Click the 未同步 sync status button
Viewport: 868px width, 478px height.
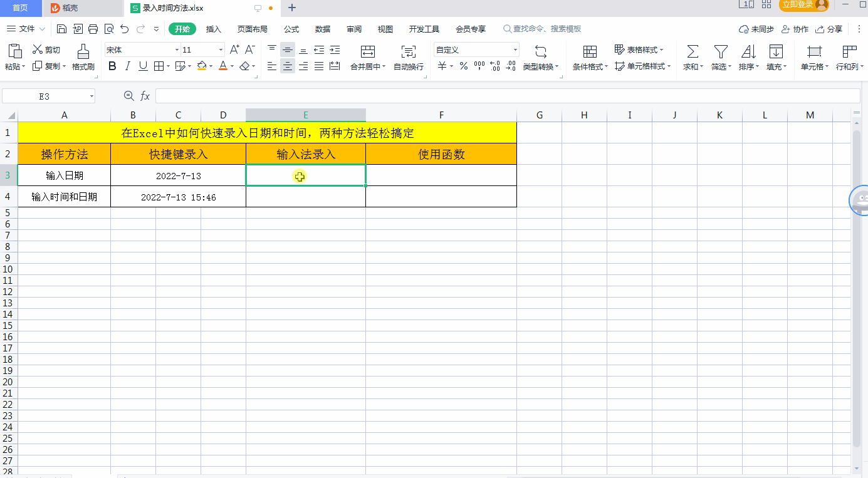(756, 29)
